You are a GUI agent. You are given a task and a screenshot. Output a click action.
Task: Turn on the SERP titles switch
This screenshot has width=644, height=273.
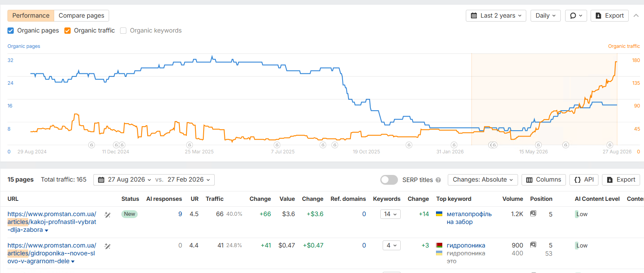(x=389, y=180)
